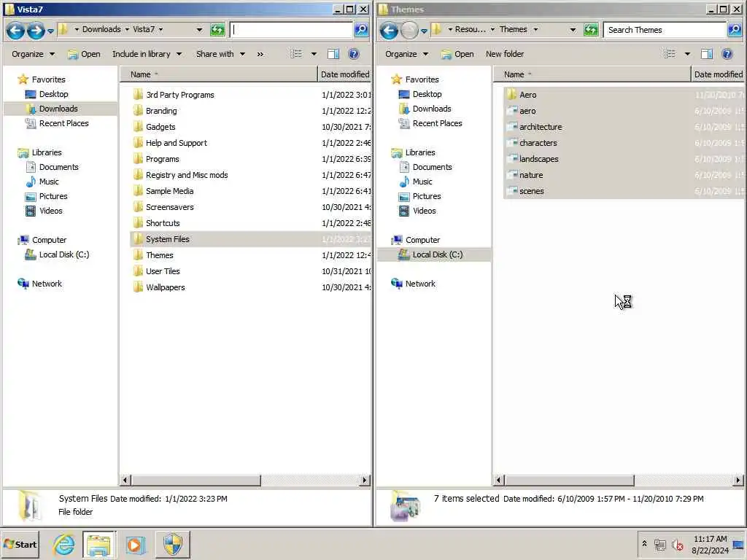Click horizontal scrollbar left arrow in Themes window
This screenshot has width=747, height=560.
click(498, 480)
